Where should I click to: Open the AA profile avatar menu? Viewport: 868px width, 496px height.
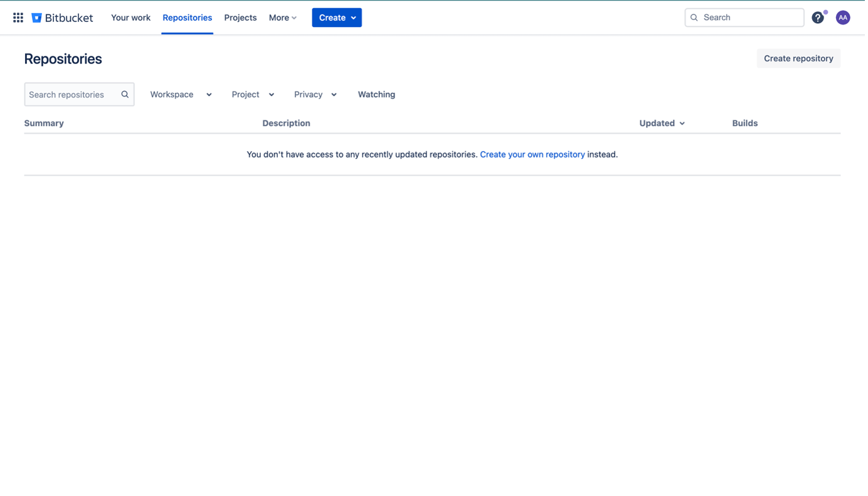pyautogui.click(x=843, y=18)
